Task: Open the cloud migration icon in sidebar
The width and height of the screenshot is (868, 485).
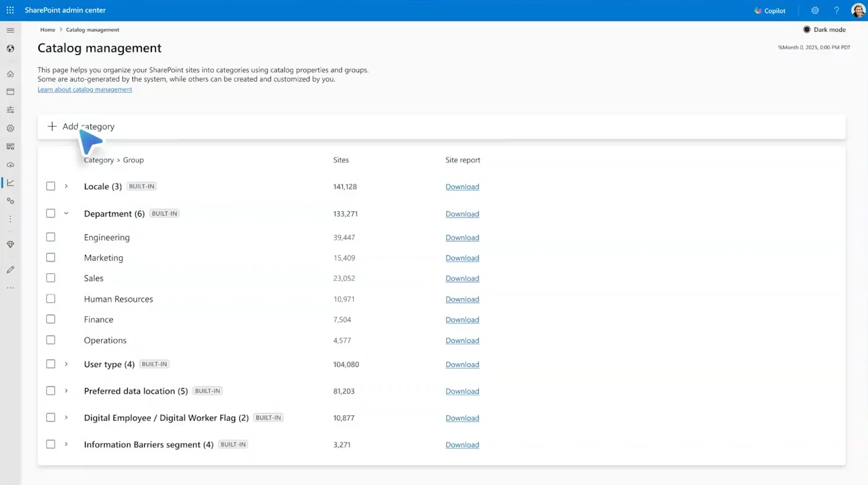Action: click(x=10, y=165)
